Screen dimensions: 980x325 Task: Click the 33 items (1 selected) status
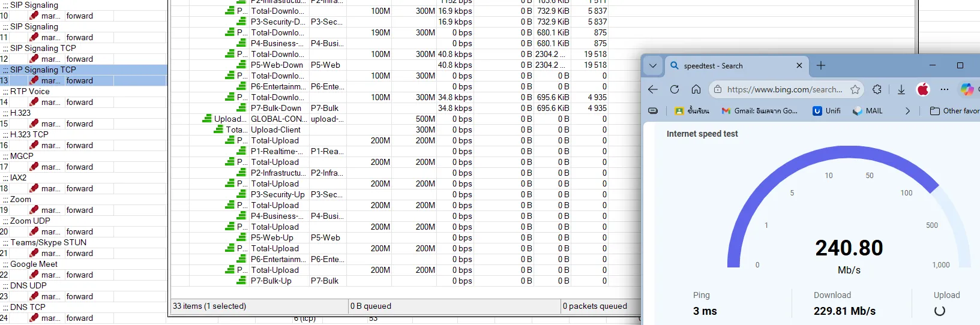coord(209,306)
